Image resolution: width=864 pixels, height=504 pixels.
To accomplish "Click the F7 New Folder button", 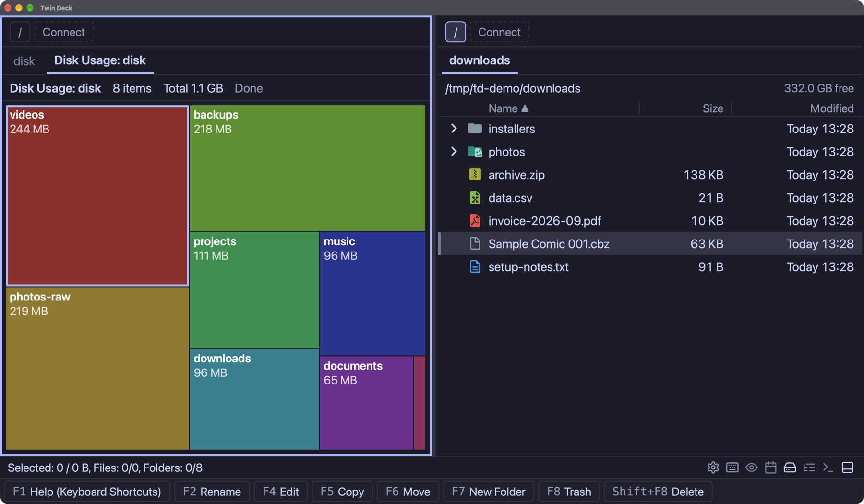I will coord(489,492).
